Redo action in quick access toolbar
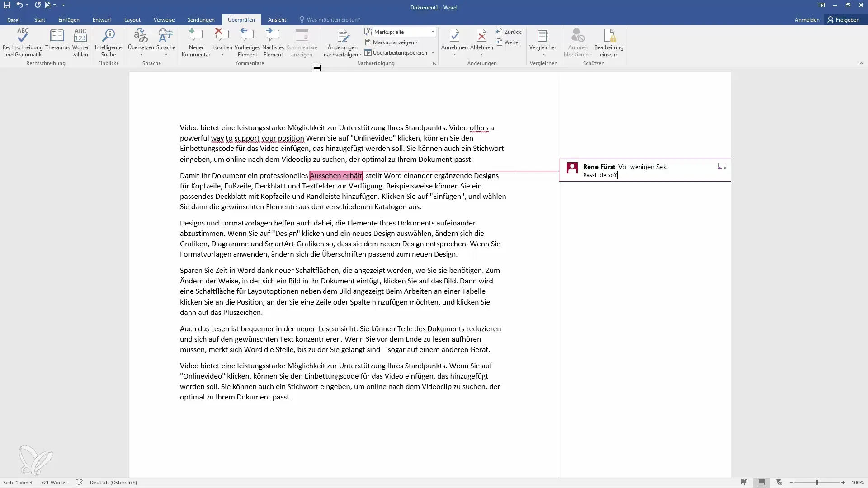Image resolution: width=868 pixels, height=488 pixels. pyautogui.click(x=38, y=5)
